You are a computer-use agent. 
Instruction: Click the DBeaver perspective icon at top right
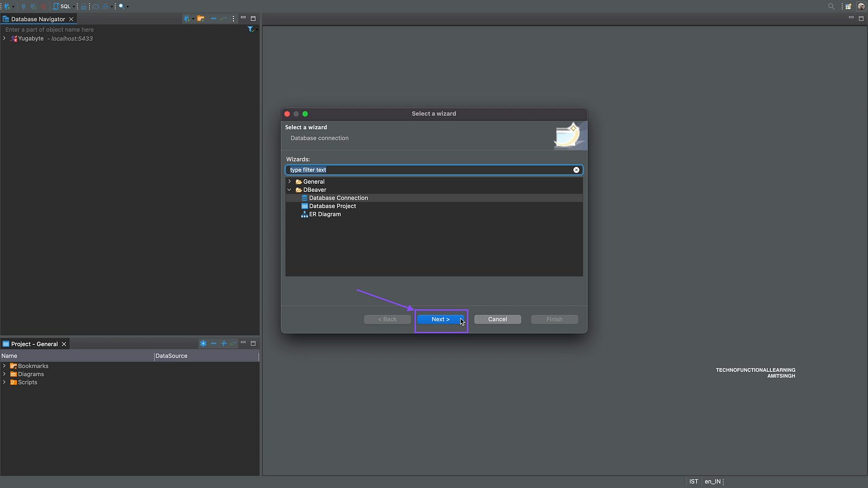click(861, 7)
